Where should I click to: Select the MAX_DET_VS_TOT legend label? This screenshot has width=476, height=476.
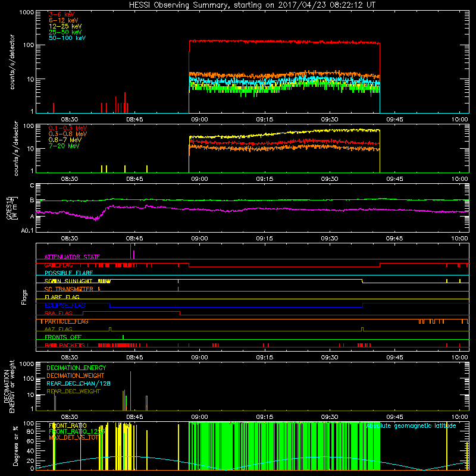pyautogui.click(x=74, y=437)
